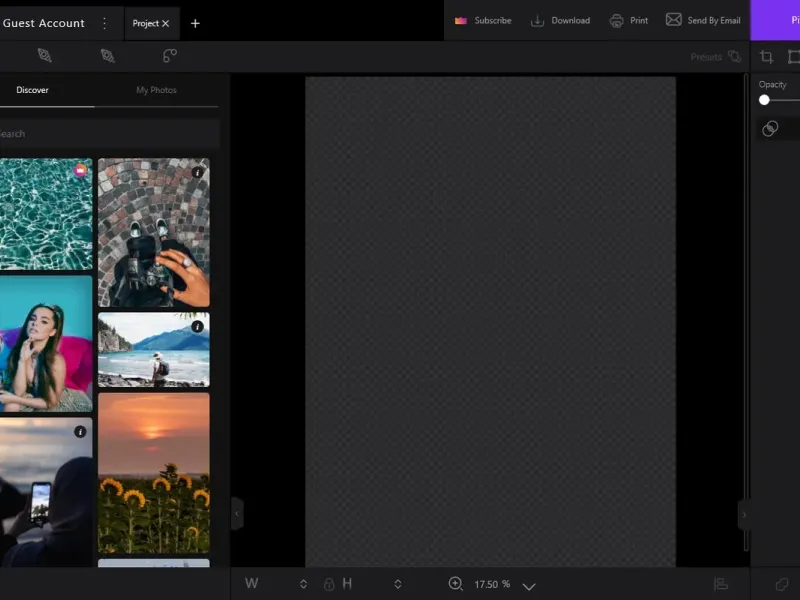Click the Send By Email envelope icon
Image resolution: width=800 pixels, height=600 pixels.
click(x=674, y=20)
